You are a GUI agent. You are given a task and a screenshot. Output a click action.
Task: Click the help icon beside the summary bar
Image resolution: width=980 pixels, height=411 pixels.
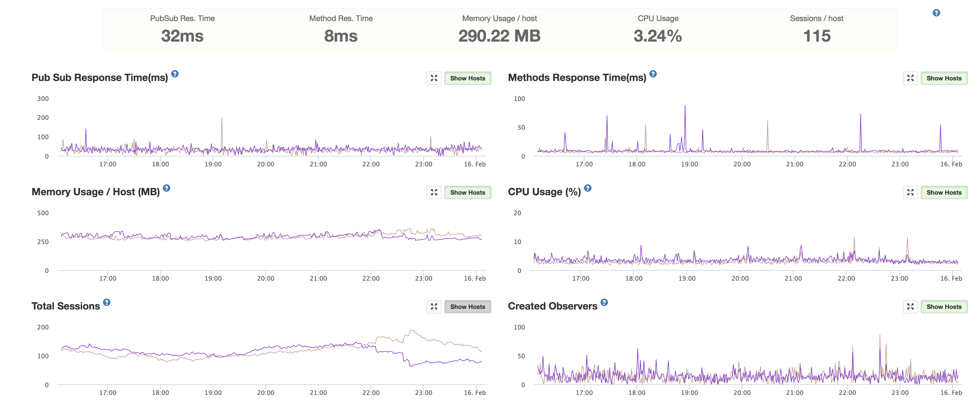[936, 13]
